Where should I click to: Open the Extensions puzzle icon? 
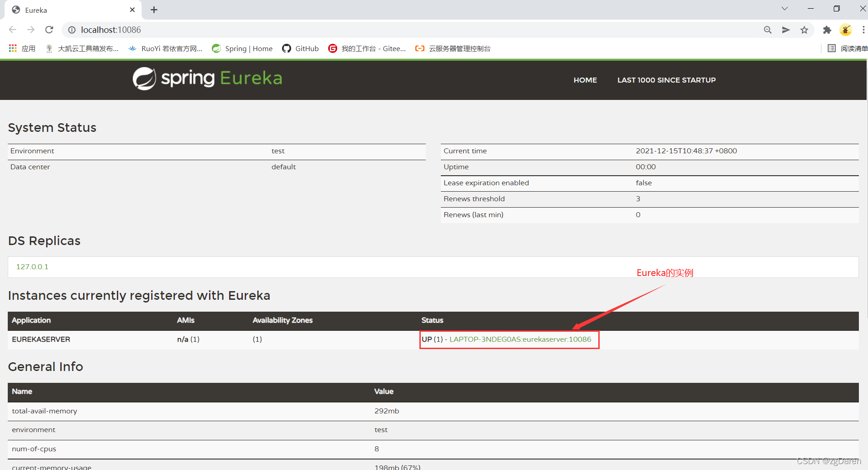827,30
